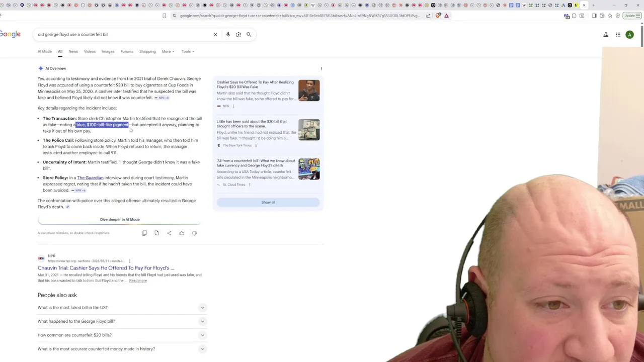Open the Leo AI sparkle icon
Screen dimensions: 644x362
610,16
